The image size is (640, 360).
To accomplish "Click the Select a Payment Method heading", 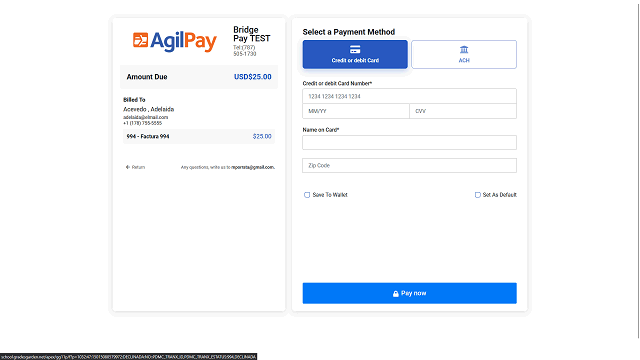I will (x=349, y=32).
